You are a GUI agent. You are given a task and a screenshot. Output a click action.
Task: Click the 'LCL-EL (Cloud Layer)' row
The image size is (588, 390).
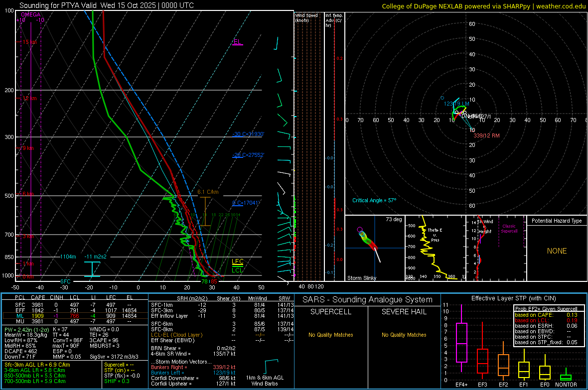(x=222, y=335)
